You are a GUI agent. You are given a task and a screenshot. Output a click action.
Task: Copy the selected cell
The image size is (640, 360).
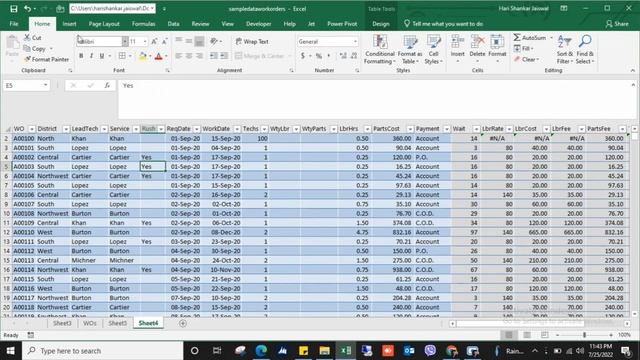(x=35, y=49)
